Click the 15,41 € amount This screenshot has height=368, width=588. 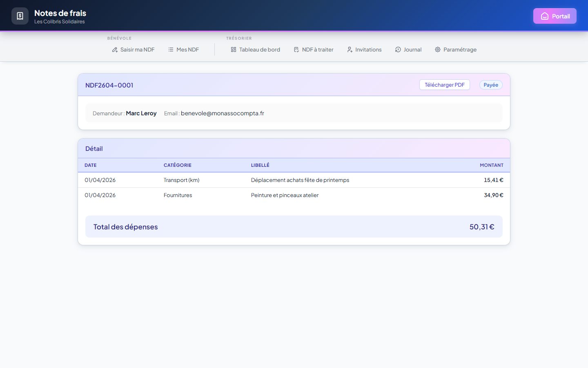(x=494, y=180)
